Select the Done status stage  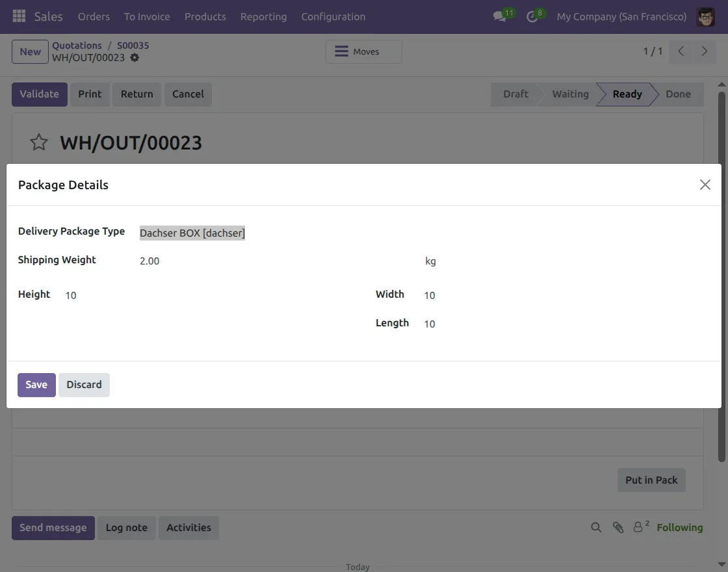[679, 94]
